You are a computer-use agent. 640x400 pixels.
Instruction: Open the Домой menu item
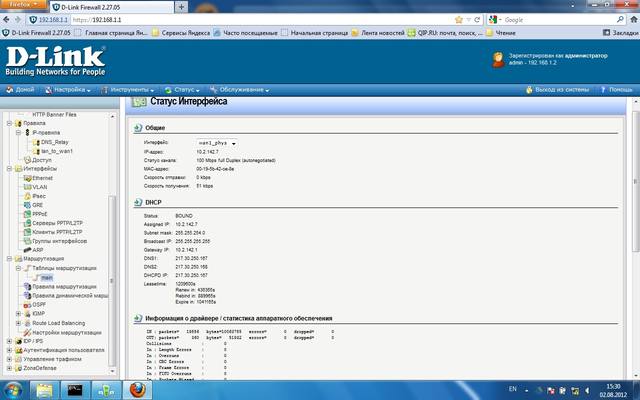coord(20,90)
